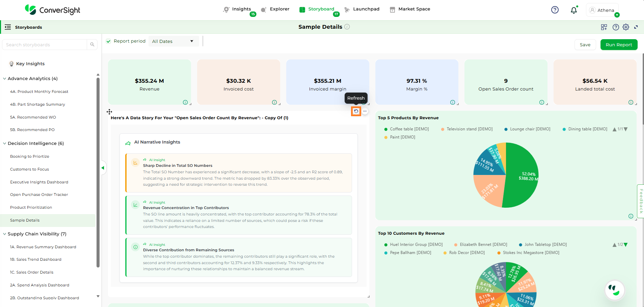Viewport: 644px width, 307px height.
Task: Toggle Huel Interior Group [DEMO] legend series
Action: 416,245
